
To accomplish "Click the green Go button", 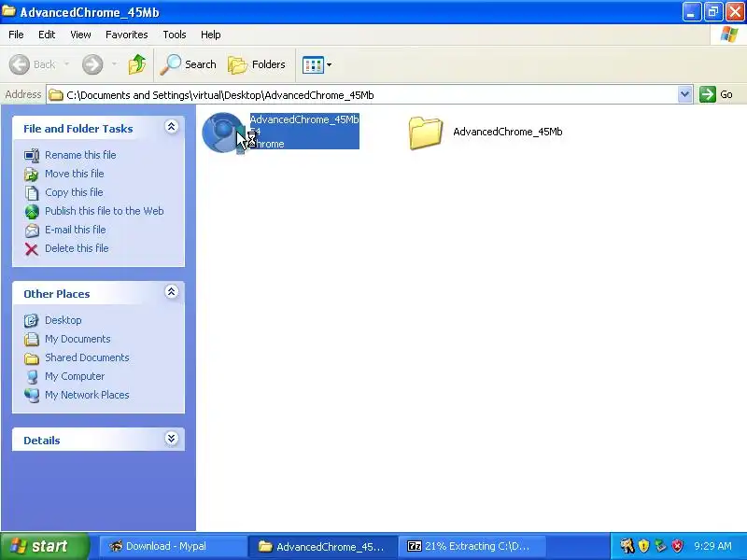I will pos(716,94).
